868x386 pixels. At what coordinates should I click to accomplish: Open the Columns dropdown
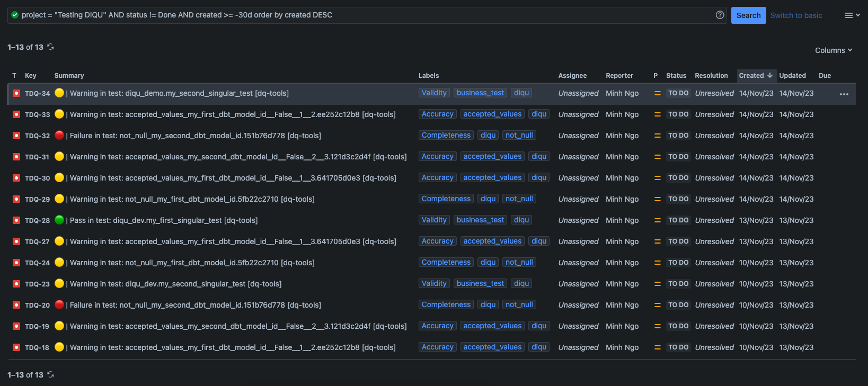click(x=834, y=50)
